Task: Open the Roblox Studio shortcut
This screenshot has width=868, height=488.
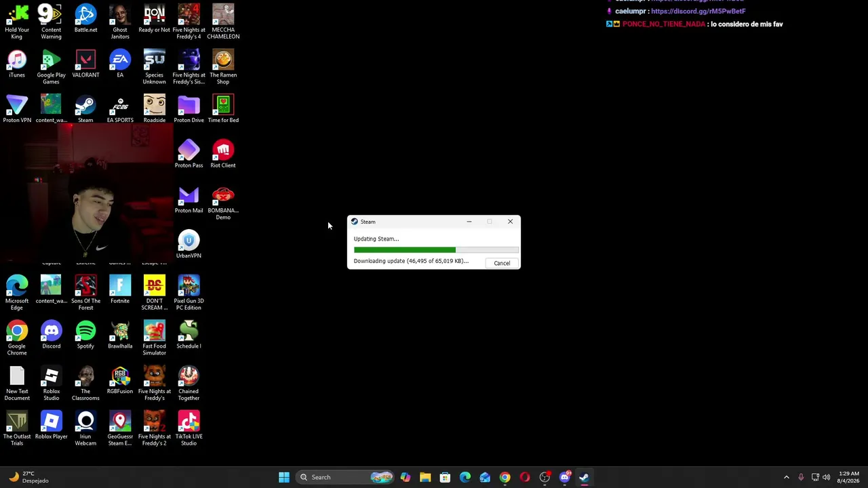Action: coord(51,384)
